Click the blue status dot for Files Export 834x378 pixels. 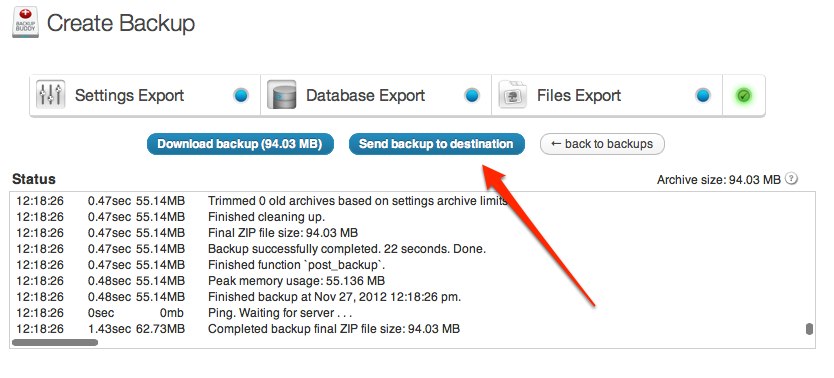[x=703, y=96]
